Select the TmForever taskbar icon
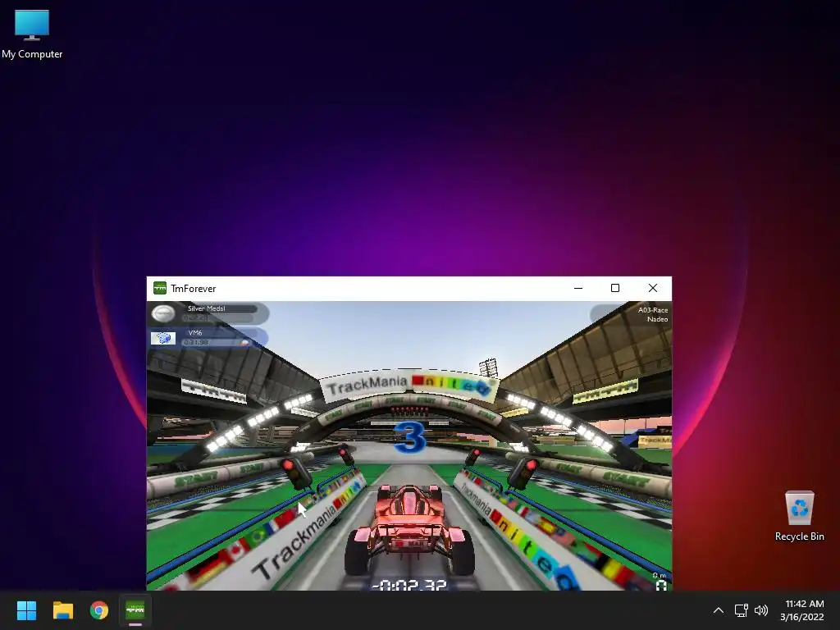 135,610
